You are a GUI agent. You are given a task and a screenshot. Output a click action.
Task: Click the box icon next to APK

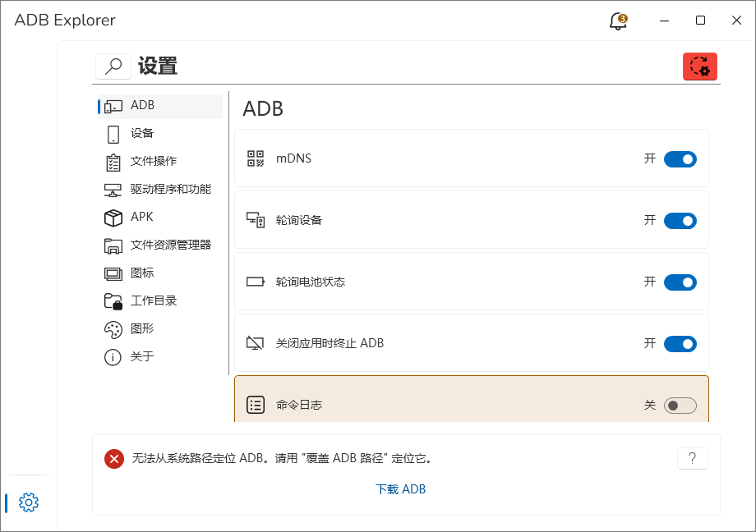(x=113, y=218)
